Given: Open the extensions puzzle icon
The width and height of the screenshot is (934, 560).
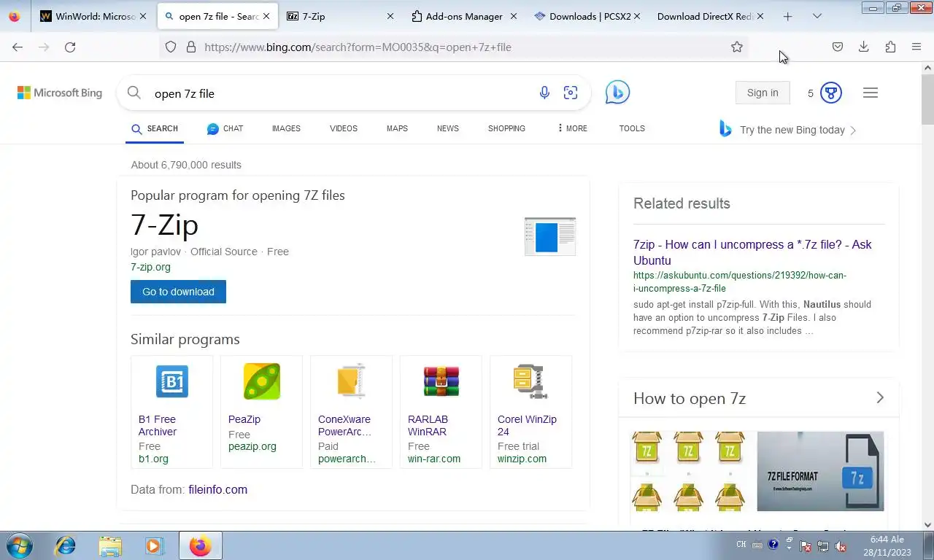Looking at the screenshot, I should click(x=890, y=47).
